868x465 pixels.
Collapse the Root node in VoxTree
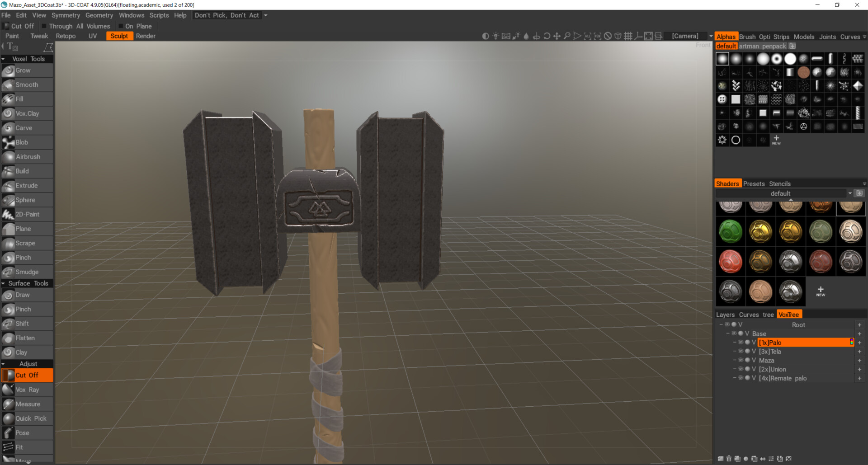721,324
